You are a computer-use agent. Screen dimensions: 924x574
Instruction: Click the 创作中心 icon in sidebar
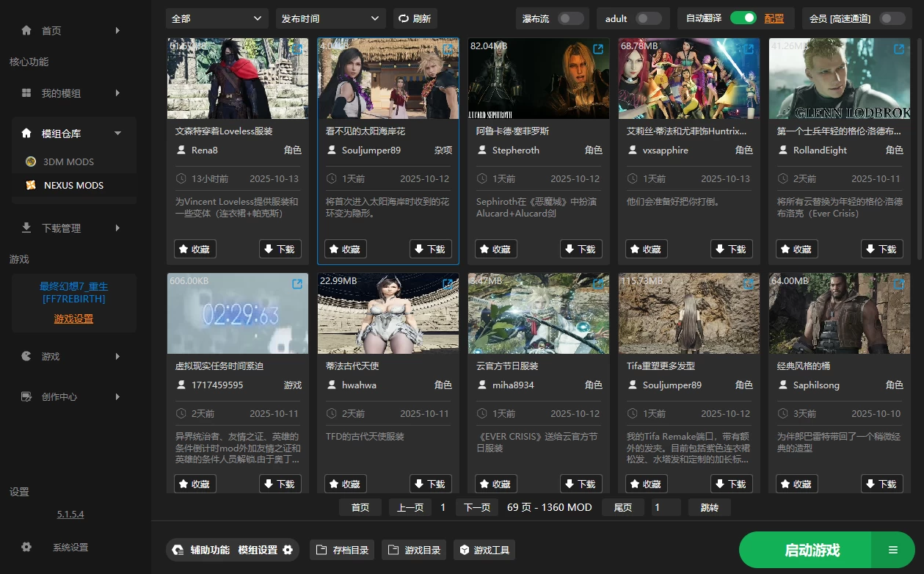27,396
